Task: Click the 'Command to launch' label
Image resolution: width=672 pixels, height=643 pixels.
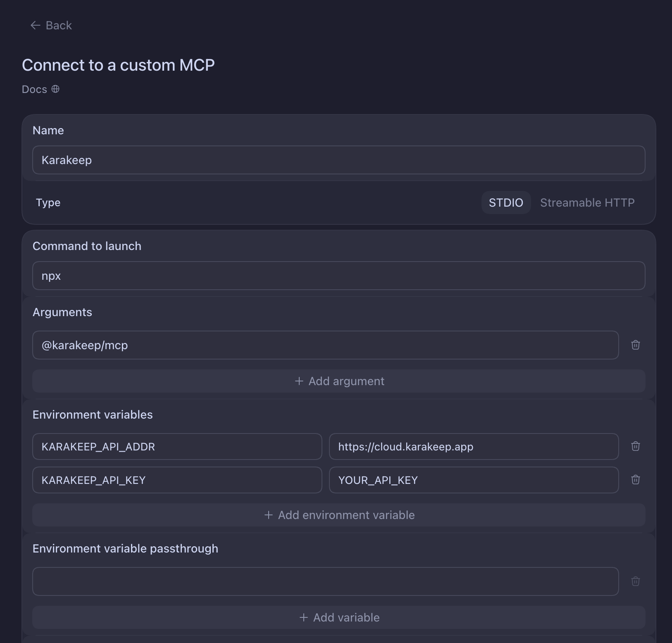Action: [x=87, y=246]
